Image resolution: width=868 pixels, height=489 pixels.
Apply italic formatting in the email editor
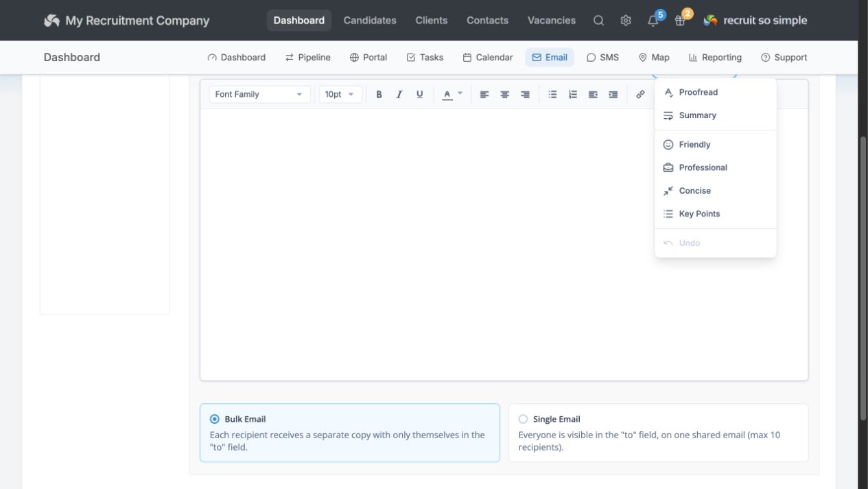coord(399,94)
